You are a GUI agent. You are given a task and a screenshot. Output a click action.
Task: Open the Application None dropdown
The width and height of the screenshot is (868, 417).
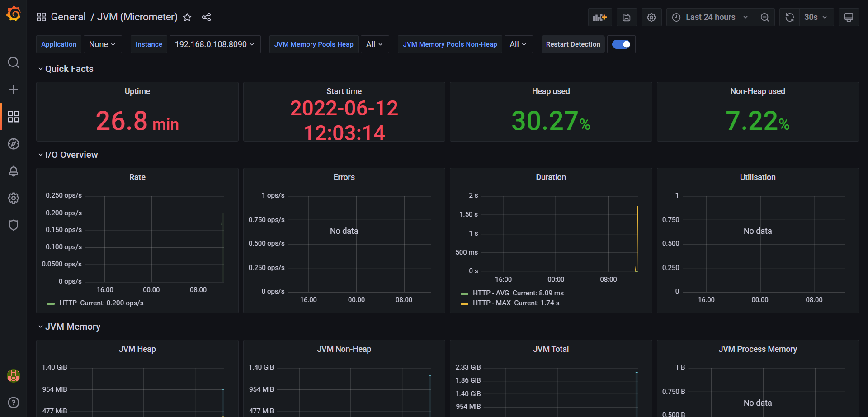coord(103,44)
